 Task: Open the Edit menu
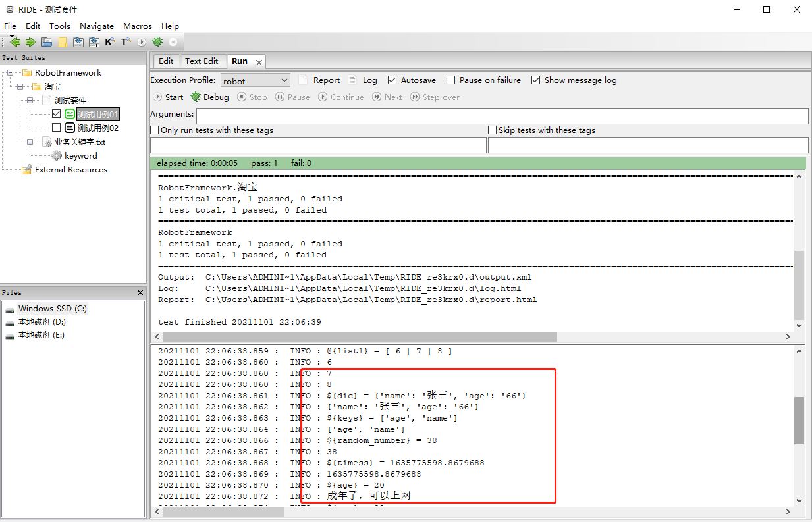click(33, 26)
